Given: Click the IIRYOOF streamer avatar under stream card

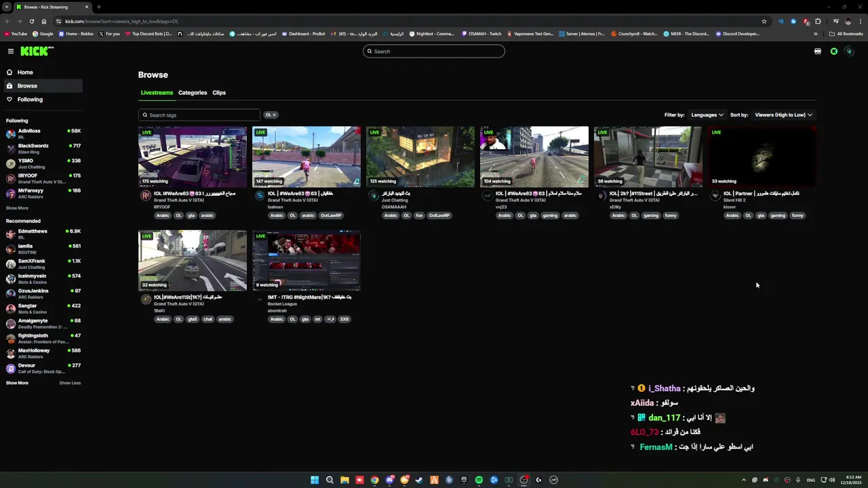Looking at the screenshot, I should coord(146,196).
